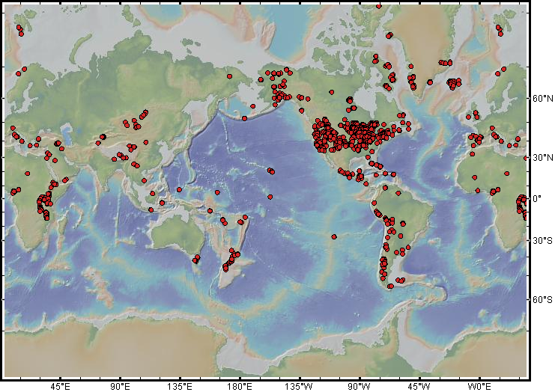Click the 135°E longitude label
The width and height of the screenshot is (555, 392).
click(x=180, y=387)
